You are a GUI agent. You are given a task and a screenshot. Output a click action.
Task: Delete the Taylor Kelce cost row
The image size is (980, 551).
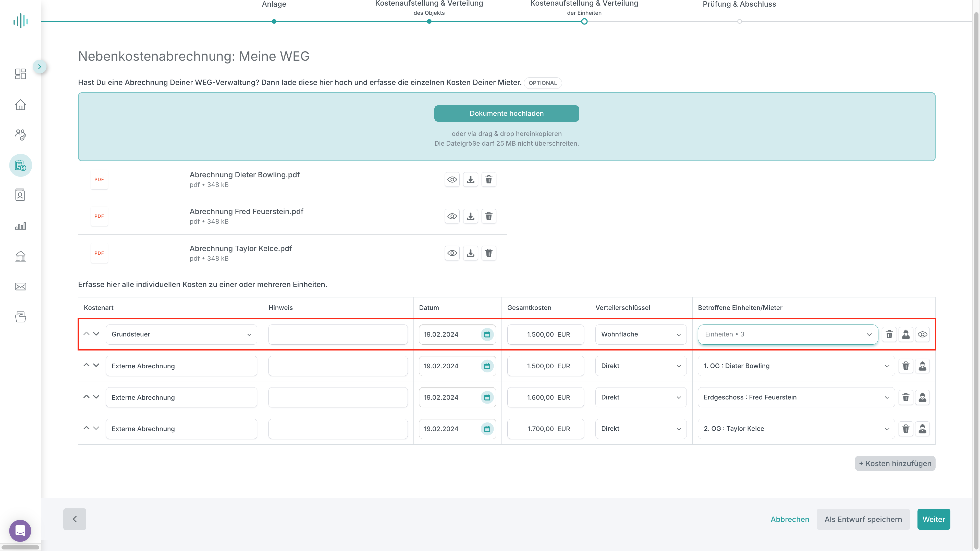(x=906, y=429)
